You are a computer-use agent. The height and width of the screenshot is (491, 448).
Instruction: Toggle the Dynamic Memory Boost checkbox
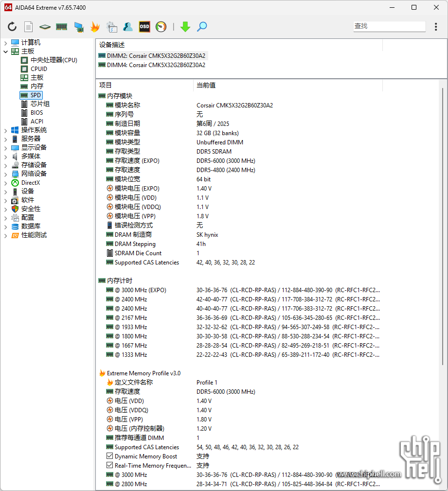click(x=109, y=456)
